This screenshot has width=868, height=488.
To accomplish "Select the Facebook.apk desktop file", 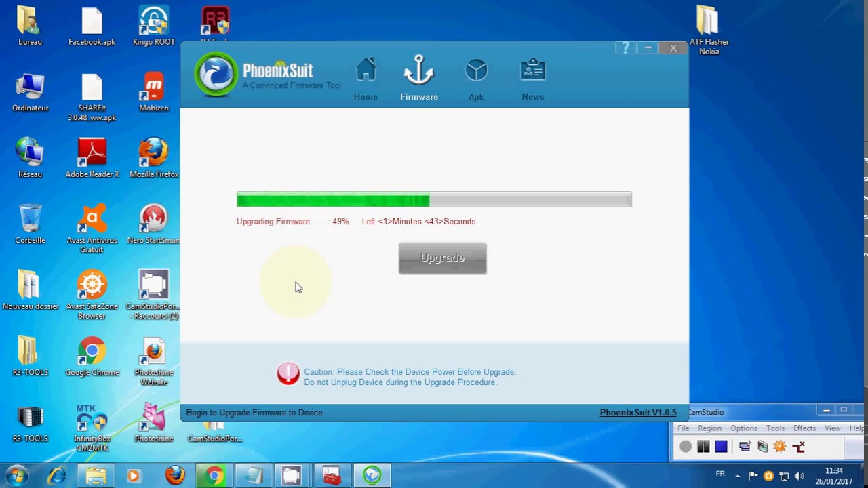I will point(92,26).
